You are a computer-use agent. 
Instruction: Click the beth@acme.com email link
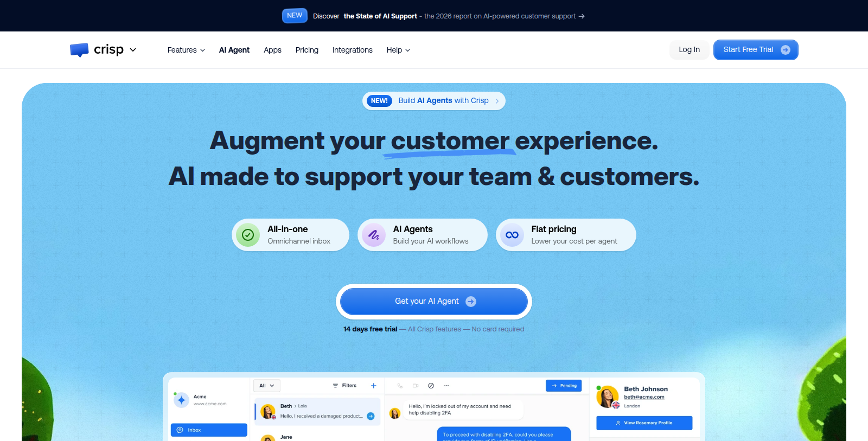[644, 397]
